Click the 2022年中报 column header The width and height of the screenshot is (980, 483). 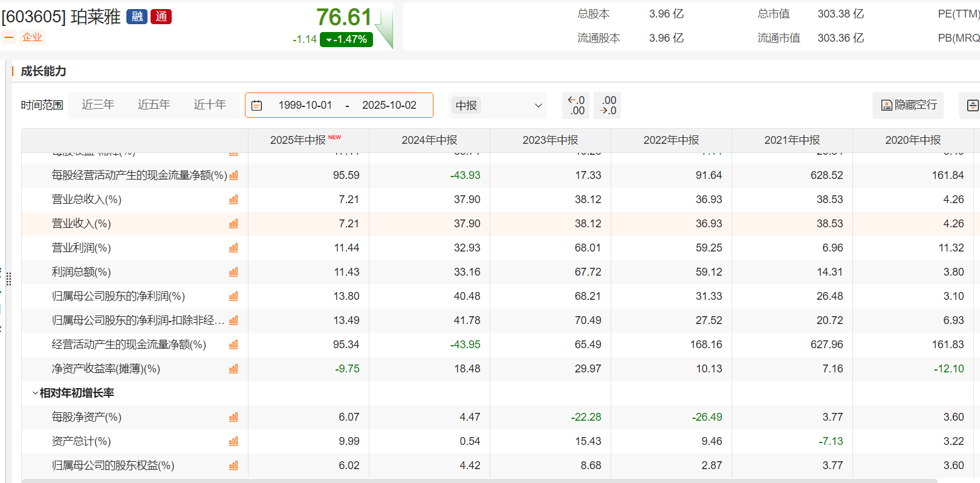click(671, 140)
